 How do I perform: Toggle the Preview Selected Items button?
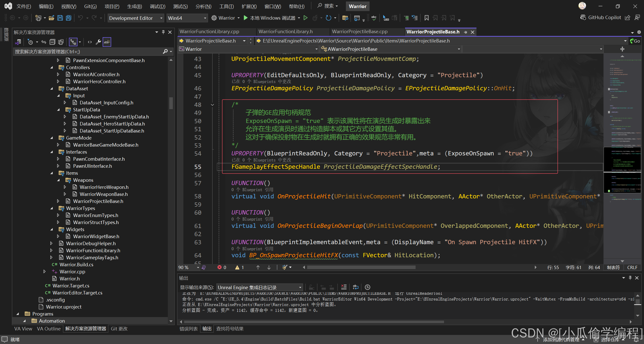point(107,42)
